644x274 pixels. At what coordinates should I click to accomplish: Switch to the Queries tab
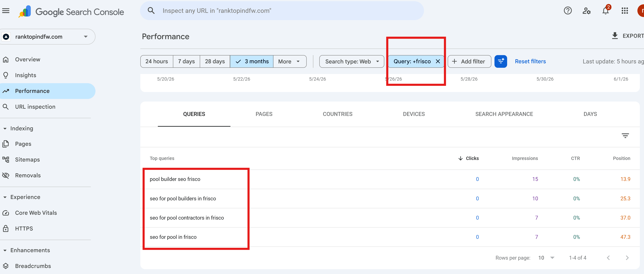pyautogui.click(x=194, y=114)
